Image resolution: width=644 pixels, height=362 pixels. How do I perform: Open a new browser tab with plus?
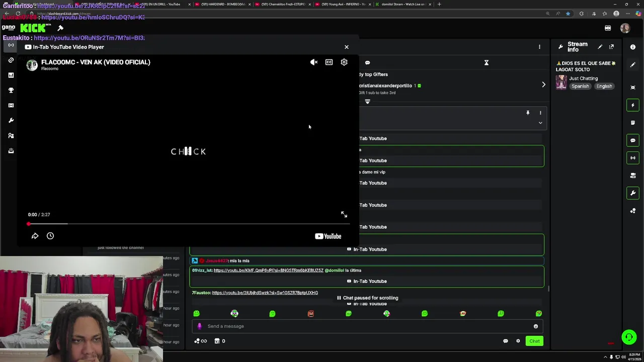[x=439, y=4]
